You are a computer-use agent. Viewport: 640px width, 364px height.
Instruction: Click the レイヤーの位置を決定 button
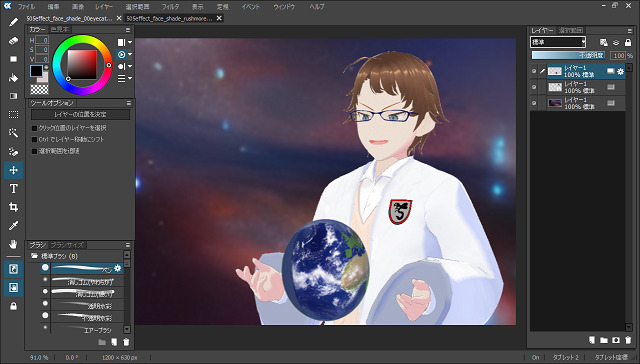(x=80, y=115)
